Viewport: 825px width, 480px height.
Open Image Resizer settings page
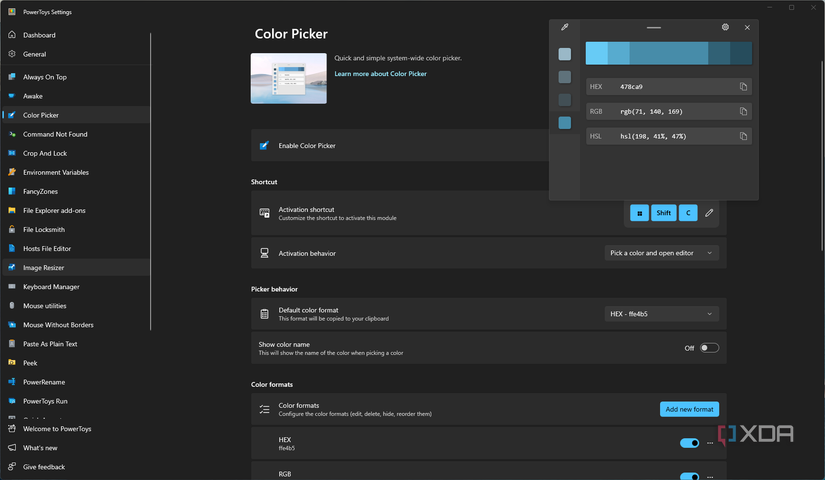point(76,267)
